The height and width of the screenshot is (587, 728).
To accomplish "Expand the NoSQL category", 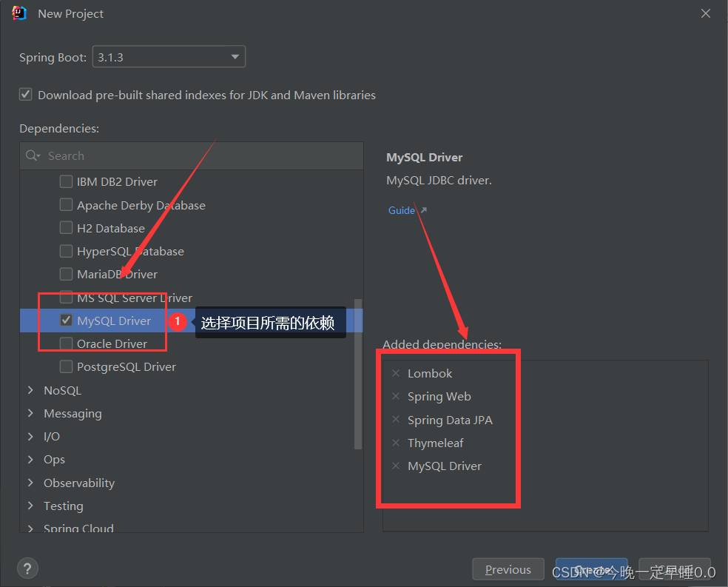I will point(30,390).
